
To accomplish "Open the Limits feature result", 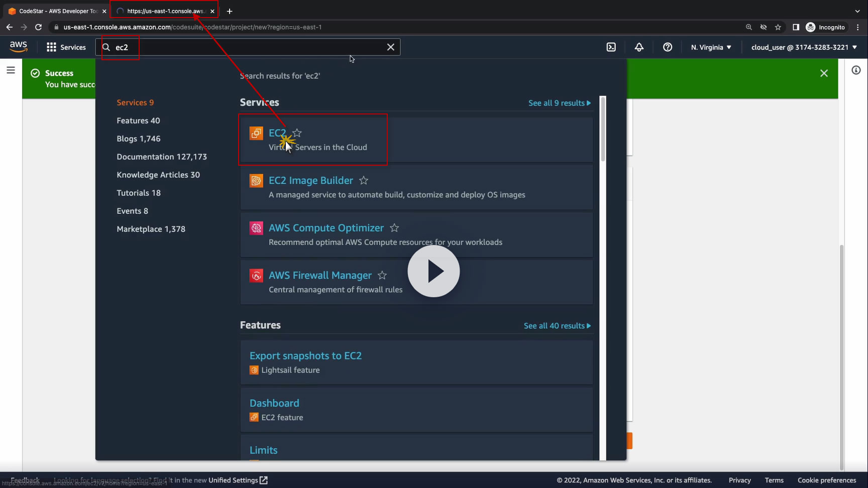I will click(x=263, y=450).
